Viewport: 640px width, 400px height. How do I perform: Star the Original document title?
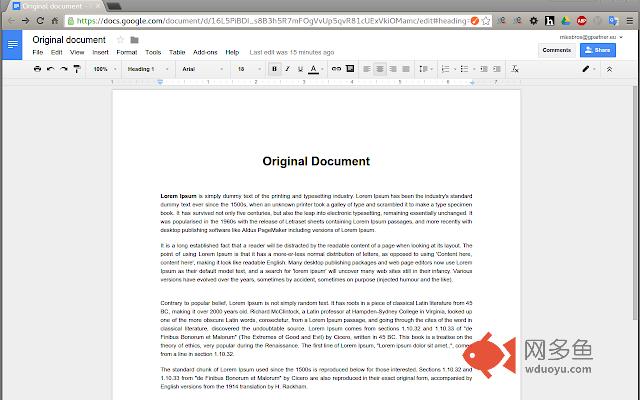120,40
